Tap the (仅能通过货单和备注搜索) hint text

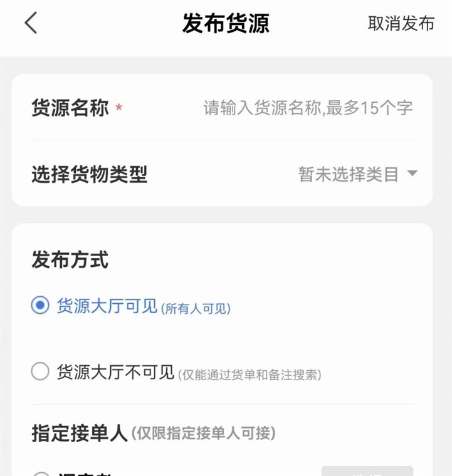pyautogui.click(x=250, y=375)
